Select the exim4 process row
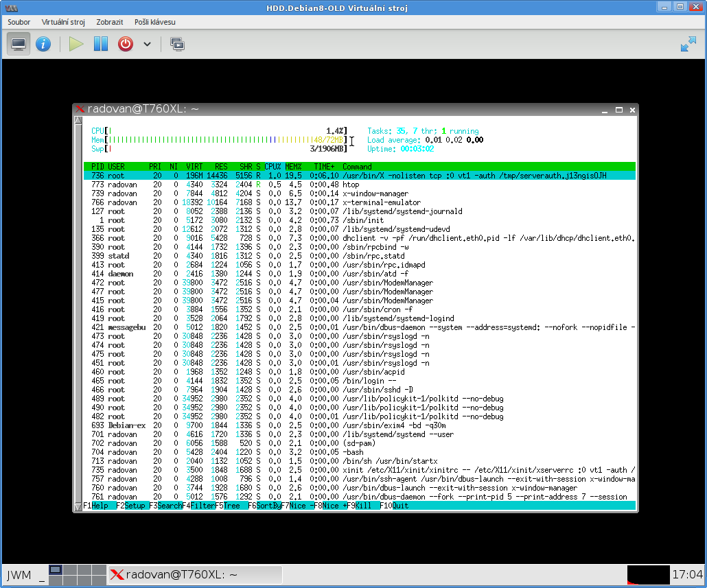The width and height of the screenshot is (707, 588). (x=360, y=425)
